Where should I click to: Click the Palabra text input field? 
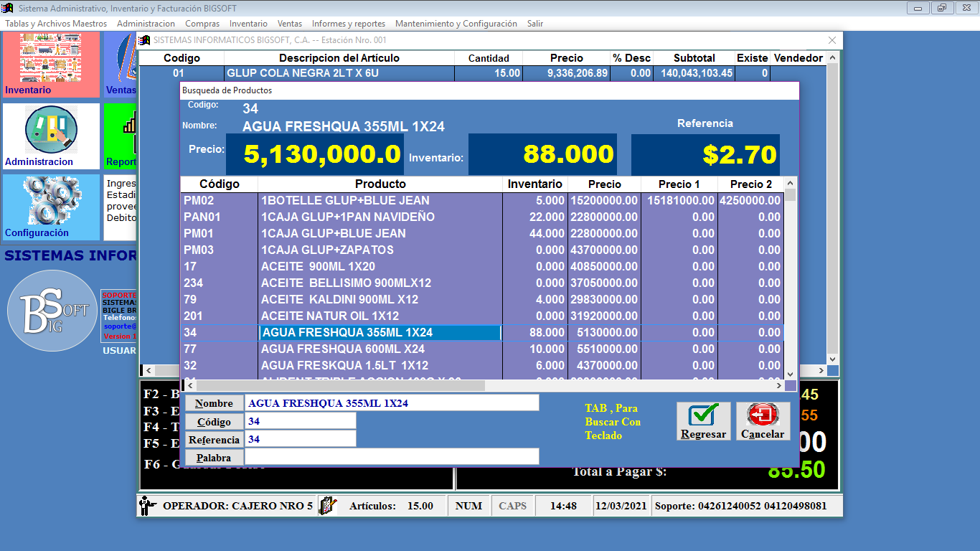391,457
